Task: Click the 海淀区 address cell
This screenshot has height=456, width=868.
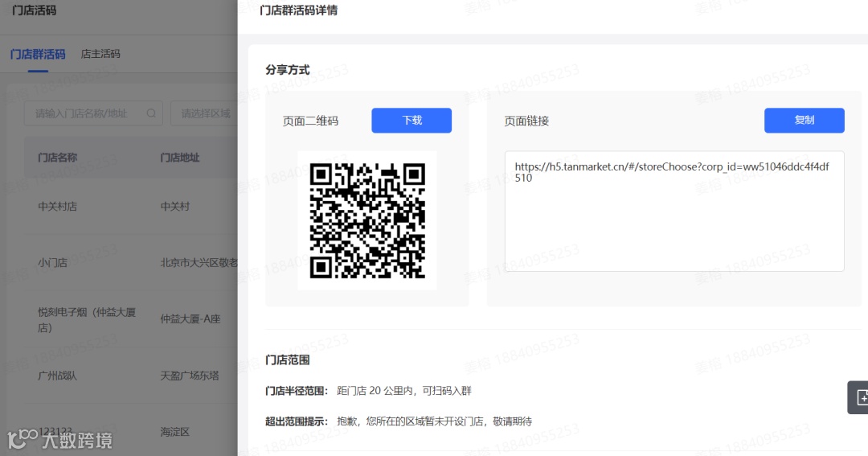Action: [x=175, y=432]
